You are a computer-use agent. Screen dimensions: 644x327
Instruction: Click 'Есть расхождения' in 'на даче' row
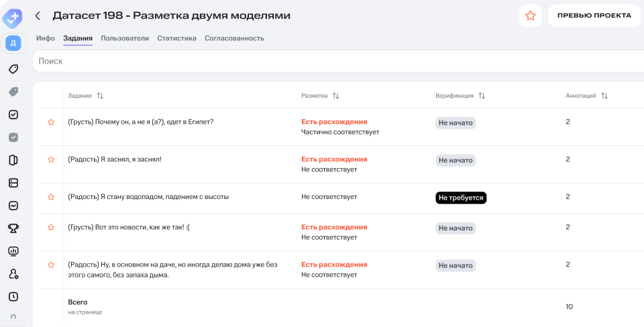click(x=334, y=265)
